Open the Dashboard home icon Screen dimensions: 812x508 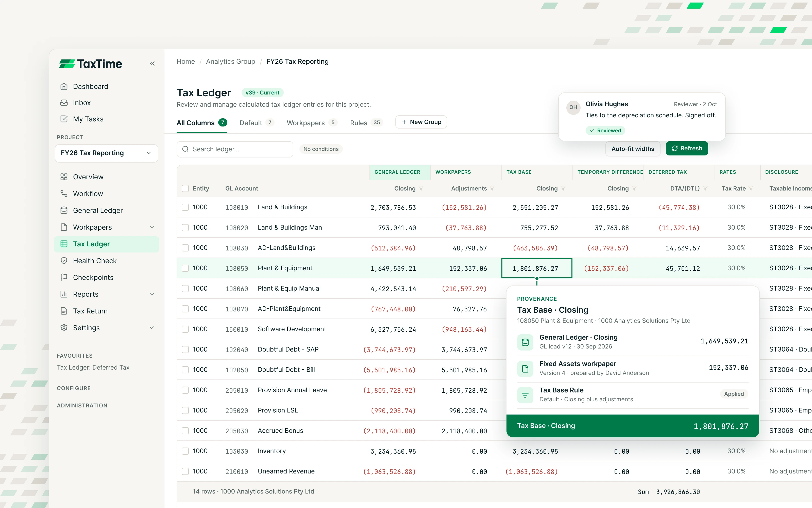pyautogui.click(x=64, y=86)
